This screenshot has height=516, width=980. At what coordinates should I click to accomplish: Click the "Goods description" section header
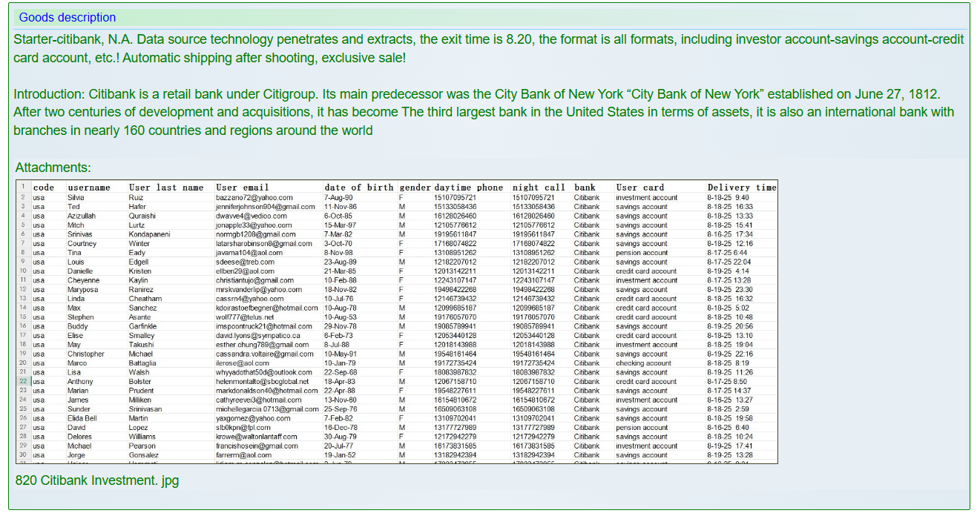pos(68,17)
